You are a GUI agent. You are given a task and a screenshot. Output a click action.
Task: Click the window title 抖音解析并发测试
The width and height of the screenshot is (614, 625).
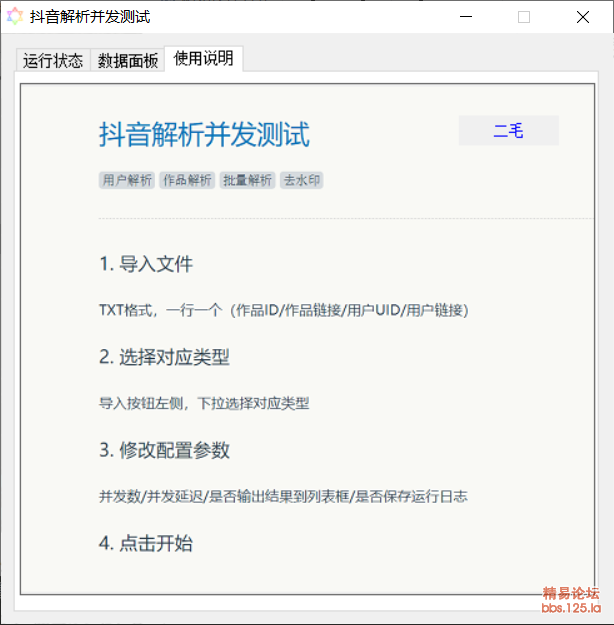90,17
